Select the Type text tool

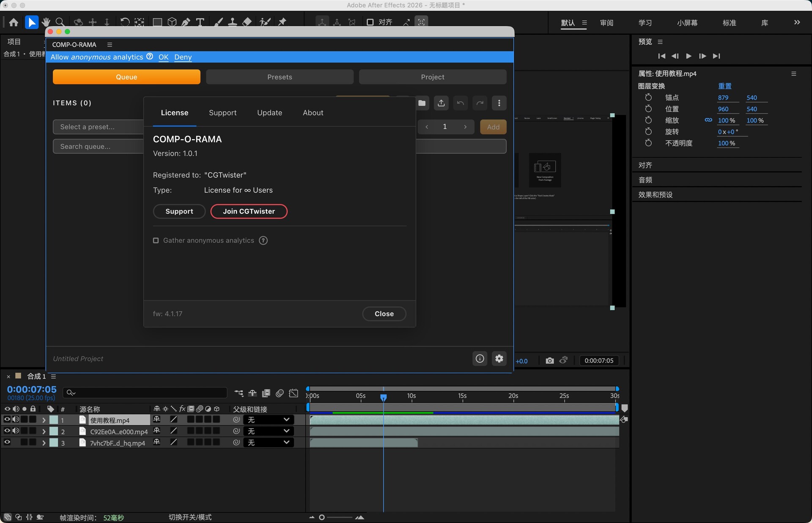(x=200, y=22)
